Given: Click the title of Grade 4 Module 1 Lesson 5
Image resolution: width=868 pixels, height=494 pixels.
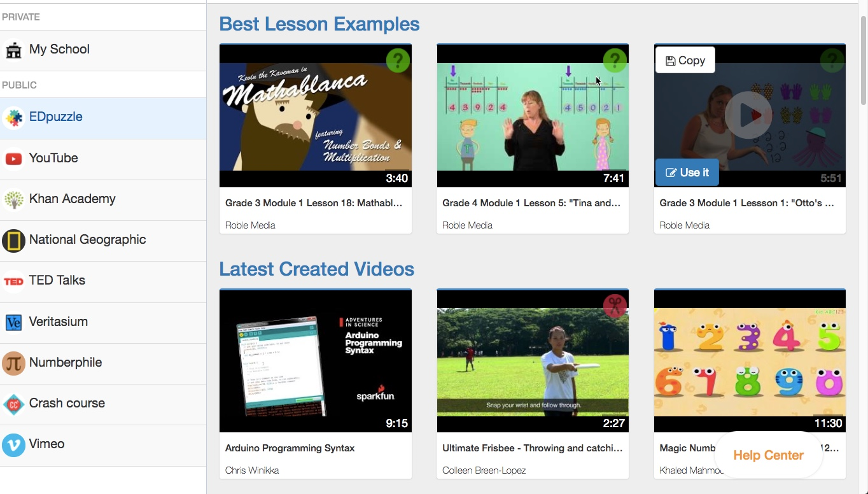Looking at the screenshot, I should [x=532, y=202].
